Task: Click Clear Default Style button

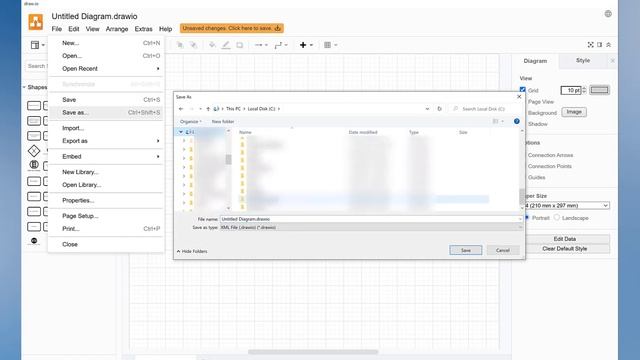Action: (x=565, y=249)
